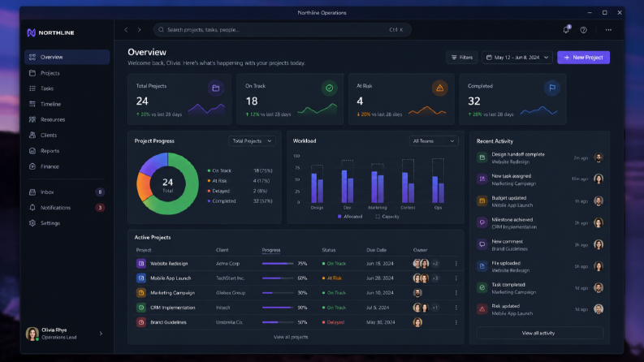Click the 'Acme Corp' client cell
Viewport: 644px width, 362px height.
tap(228, 264)
